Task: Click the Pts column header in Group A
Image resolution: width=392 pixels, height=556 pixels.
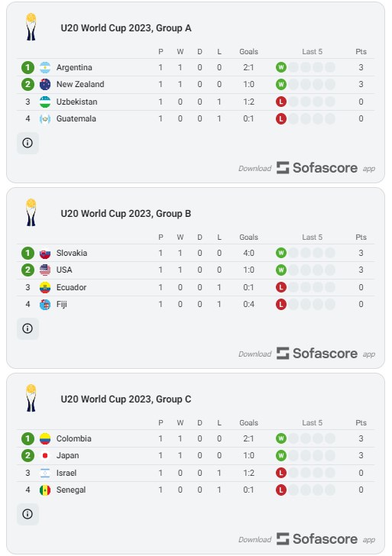Action: [361, 52]
